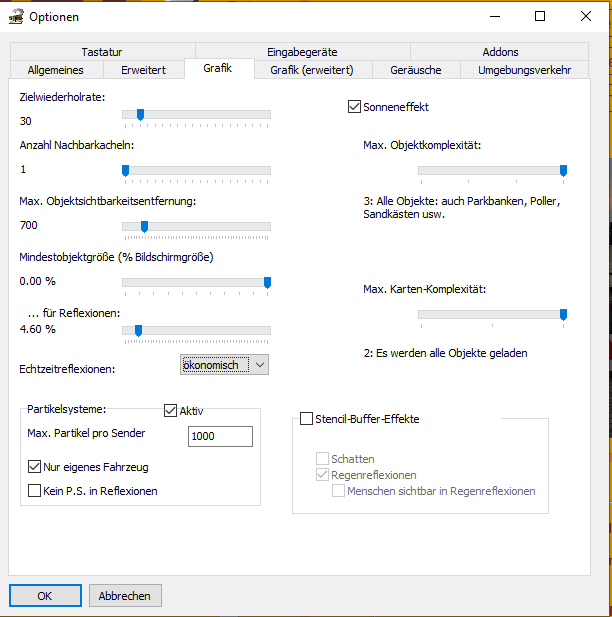This screenshot has height=617, width=612.
Task: Open the Umgebungsverkehr tab
Action: point(524,70)
